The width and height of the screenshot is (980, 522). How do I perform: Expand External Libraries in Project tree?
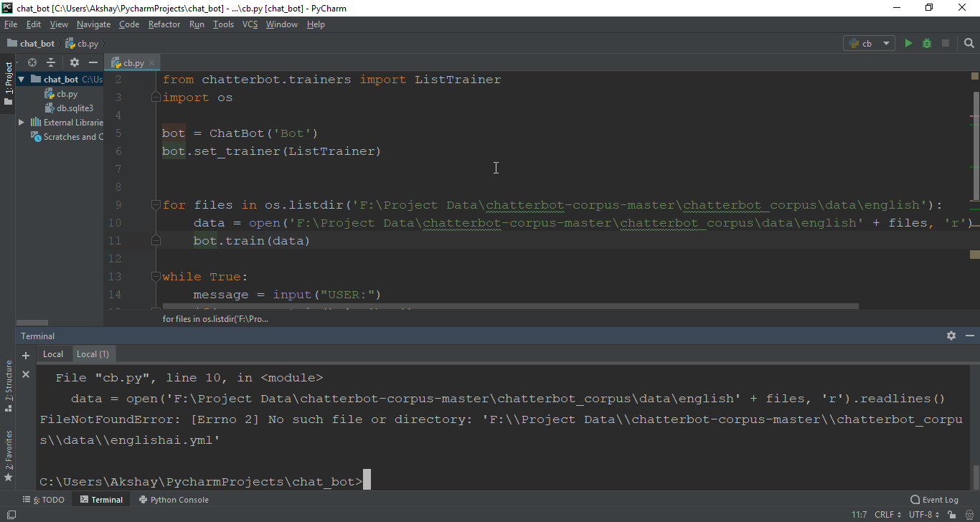[21, 122]
